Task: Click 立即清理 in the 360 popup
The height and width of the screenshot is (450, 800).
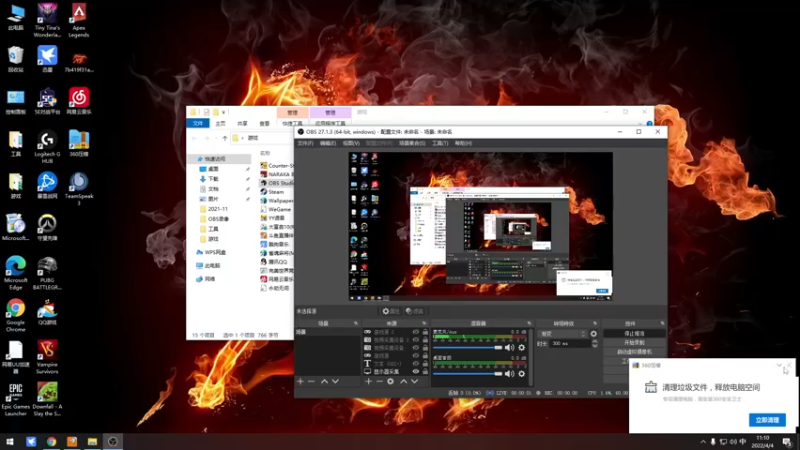Action: (767, 420)
